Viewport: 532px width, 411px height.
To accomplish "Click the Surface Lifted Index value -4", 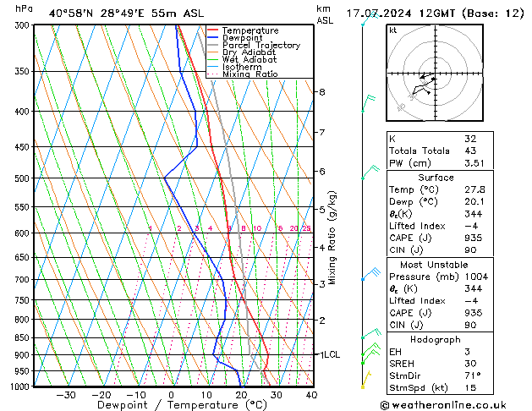I will click(471, 226).
